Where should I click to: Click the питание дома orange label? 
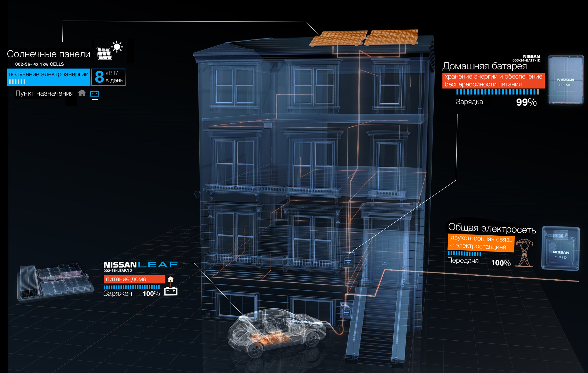pyautogui.click(x=134, y=279)
